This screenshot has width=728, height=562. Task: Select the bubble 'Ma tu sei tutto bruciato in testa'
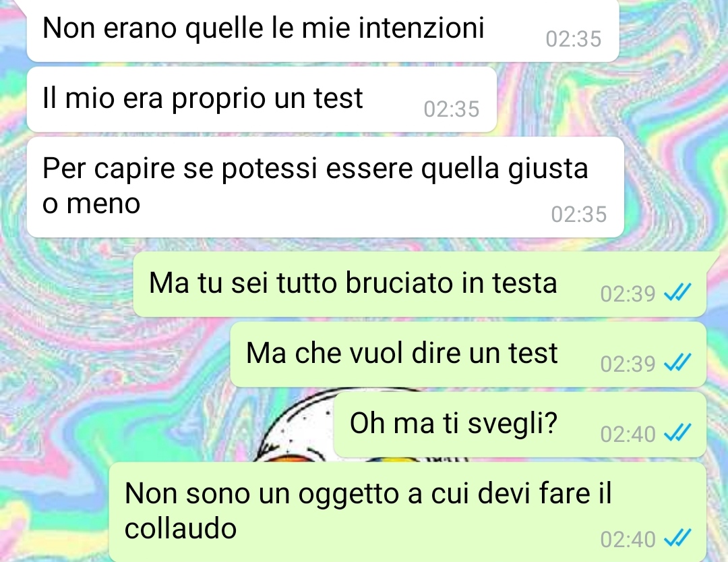click(420, 284)
